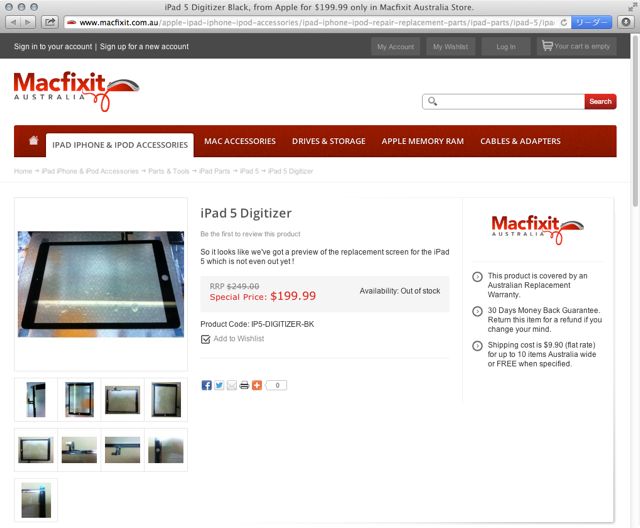Select second thumbnail in second row

79,450
